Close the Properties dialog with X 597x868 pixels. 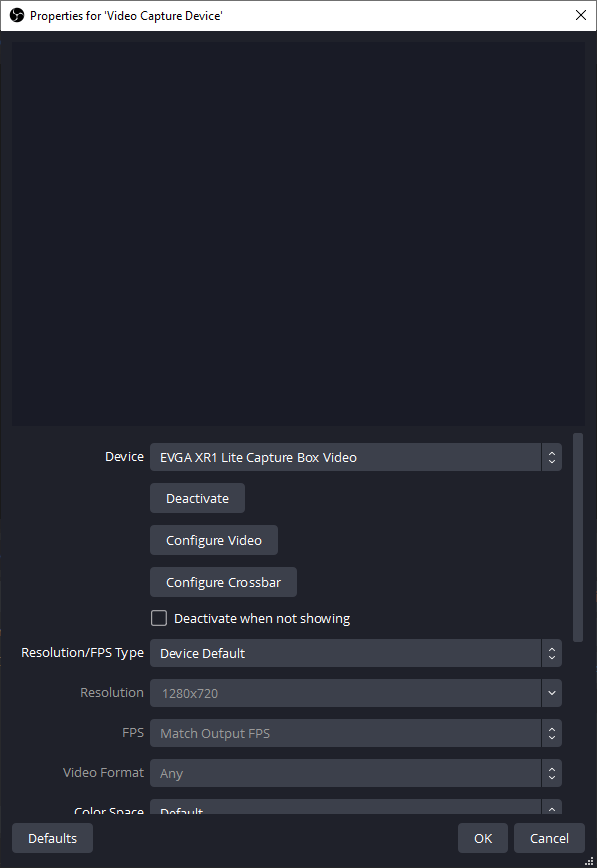point(581,16)
